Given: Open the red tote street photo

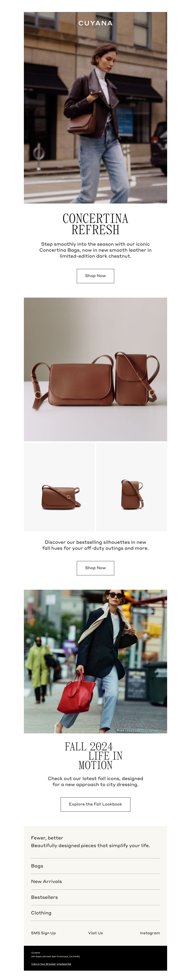Looking at the screenshot, I should point(95,661).
